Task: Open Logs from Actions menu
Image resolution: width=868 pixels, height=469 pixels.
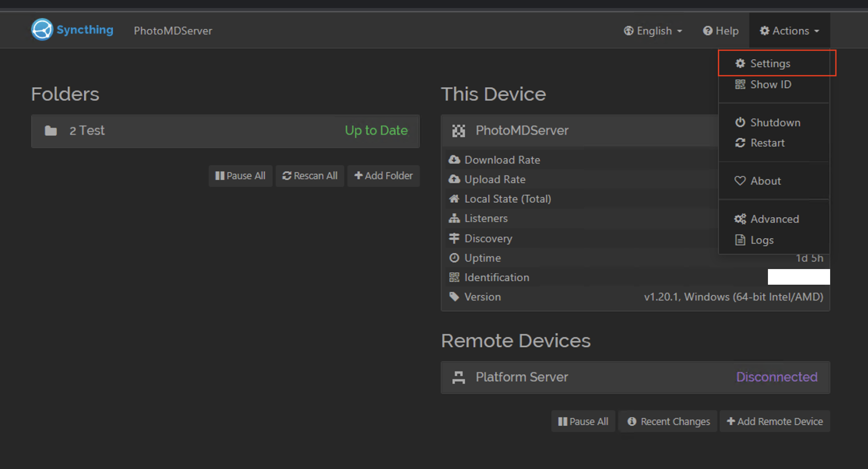Action: tap(774, 240)
